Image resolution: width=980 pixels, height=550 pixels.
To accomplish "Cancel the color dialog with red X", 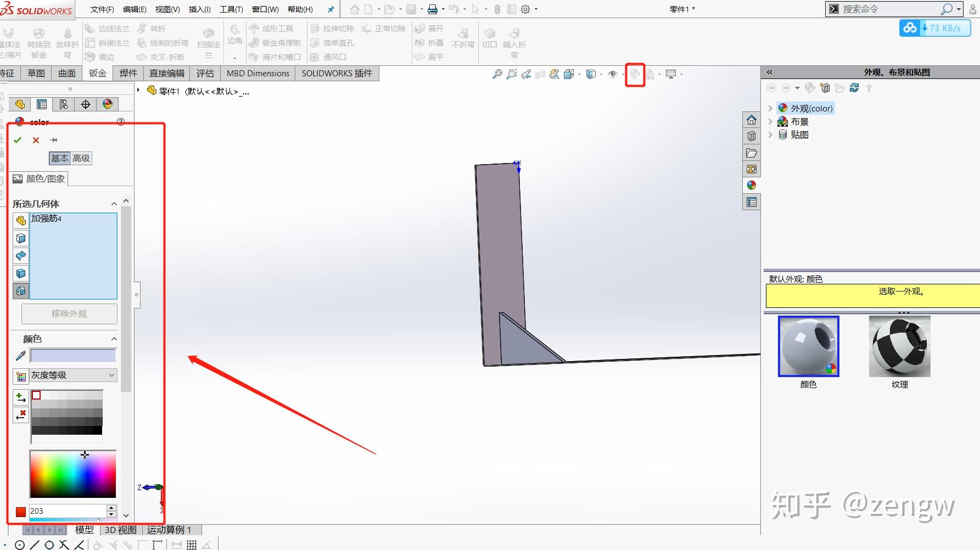I will click(x=36, y=140).
